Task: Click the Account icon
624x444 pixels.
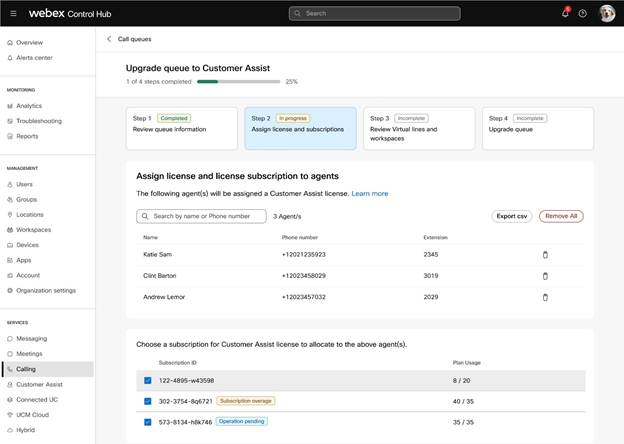Action: (x=10, y=275)
